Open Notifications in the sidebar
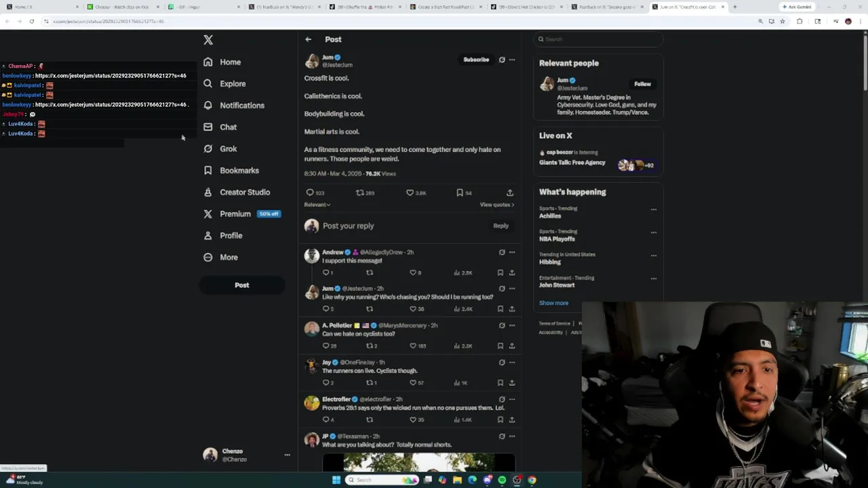The width and height of the screenshot is (868, 488). pos(234,105)
